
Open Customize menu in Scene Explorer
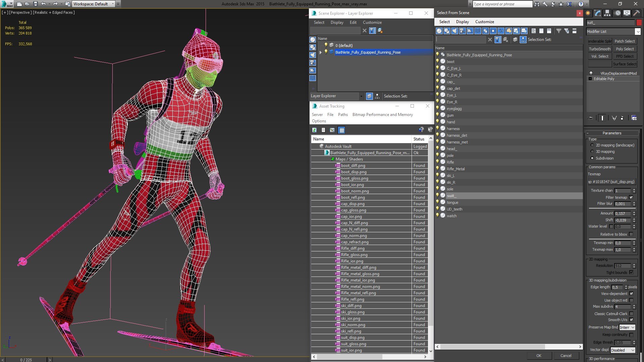coord(372,22)
